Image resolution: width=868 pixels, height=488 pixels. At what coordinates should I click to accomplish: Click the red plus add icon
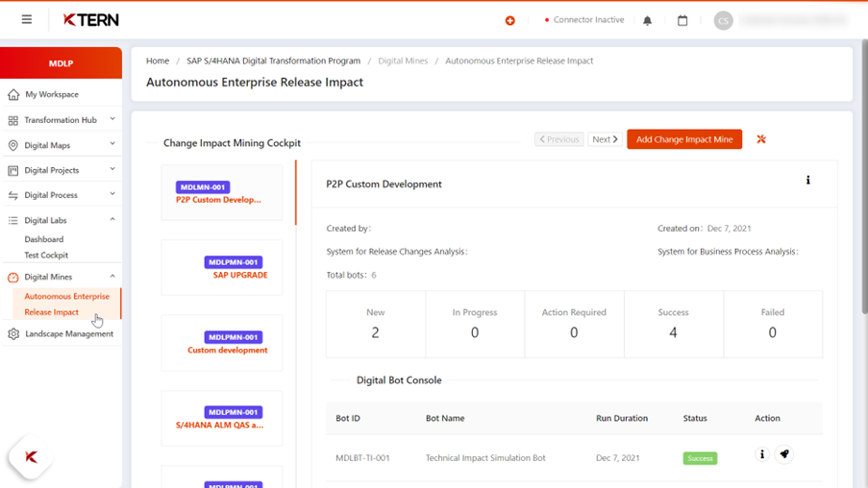pyautogui.click(x=509, y=20)
